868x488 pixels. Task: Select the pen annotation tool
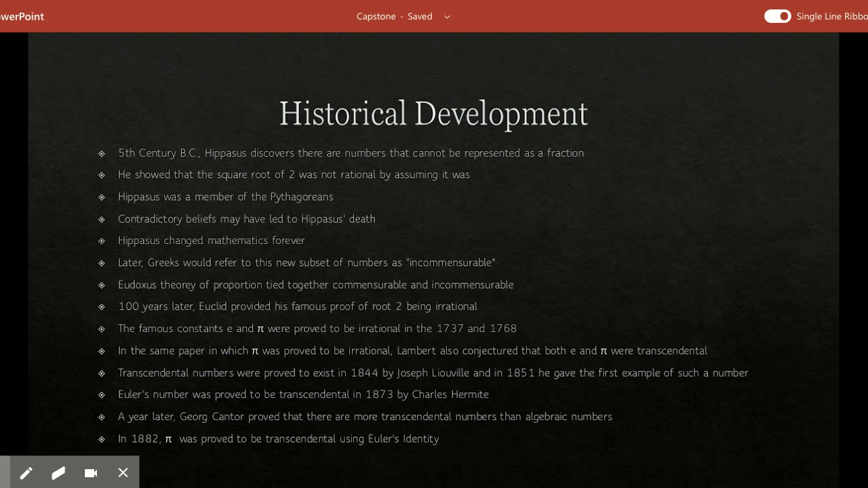pos(26,473)
